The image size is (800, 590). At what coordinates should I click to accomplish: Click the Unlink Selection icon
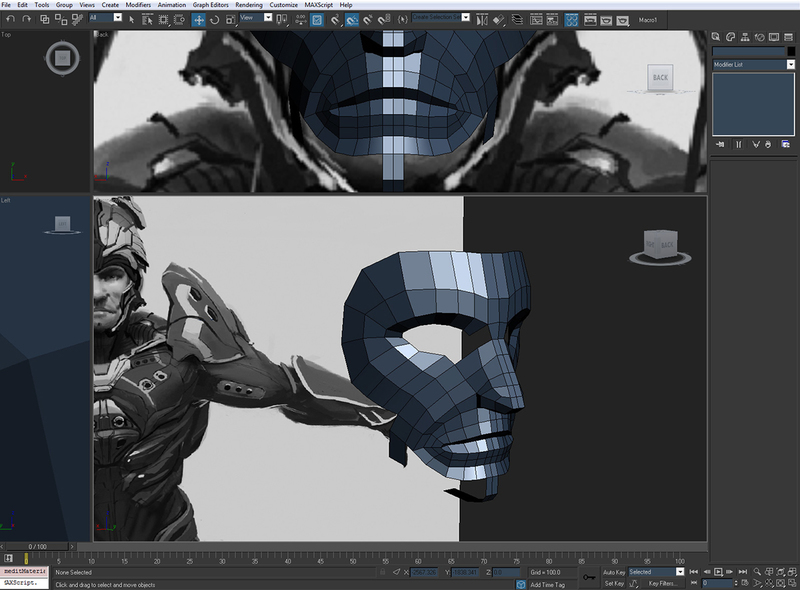tap(61, 19)
